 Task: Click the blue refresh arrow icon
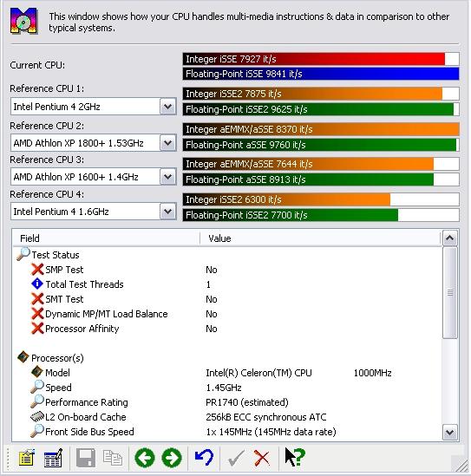pyautogui.click(x=204, y=458)
